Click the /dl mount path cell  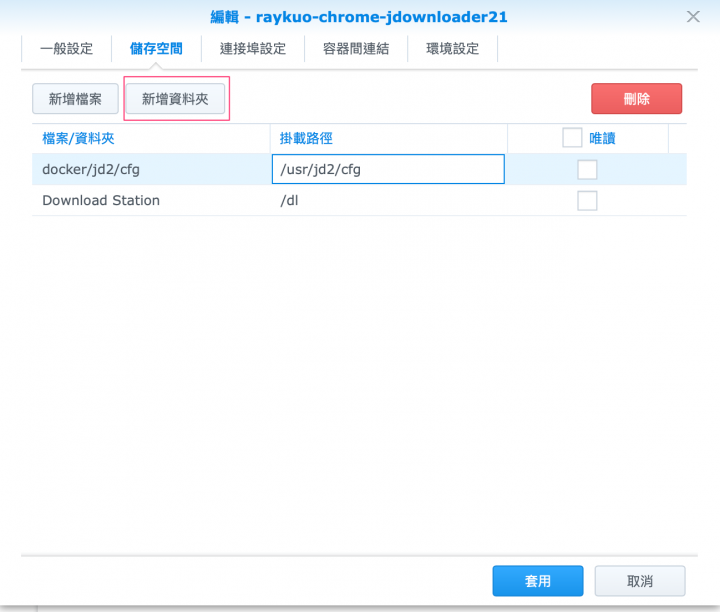click(x=389, y=201)
